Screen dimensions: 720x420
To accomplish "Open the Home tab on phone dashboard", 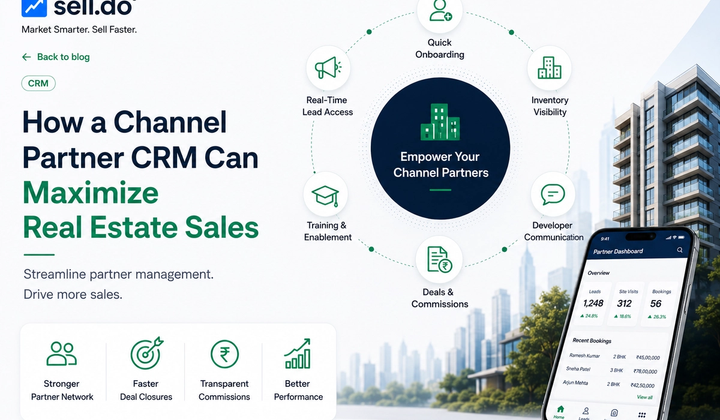I will [560, 412].
